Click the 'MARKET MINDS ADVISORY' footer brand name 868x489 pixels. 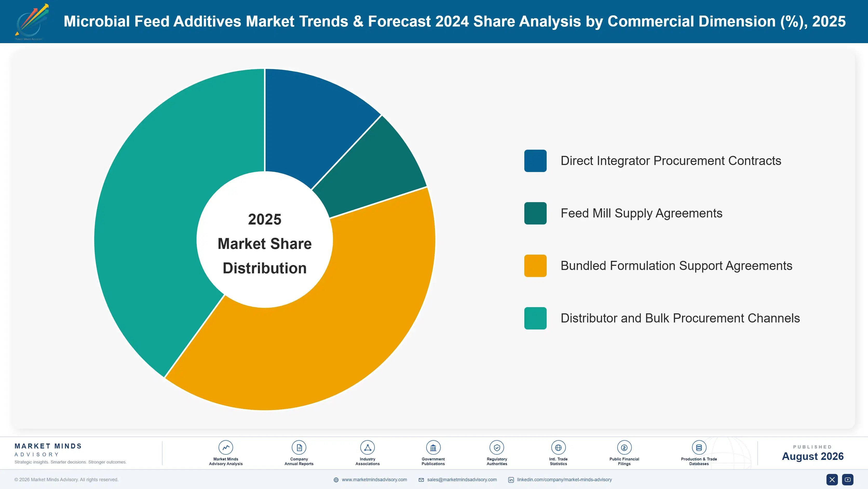point(48,450)
